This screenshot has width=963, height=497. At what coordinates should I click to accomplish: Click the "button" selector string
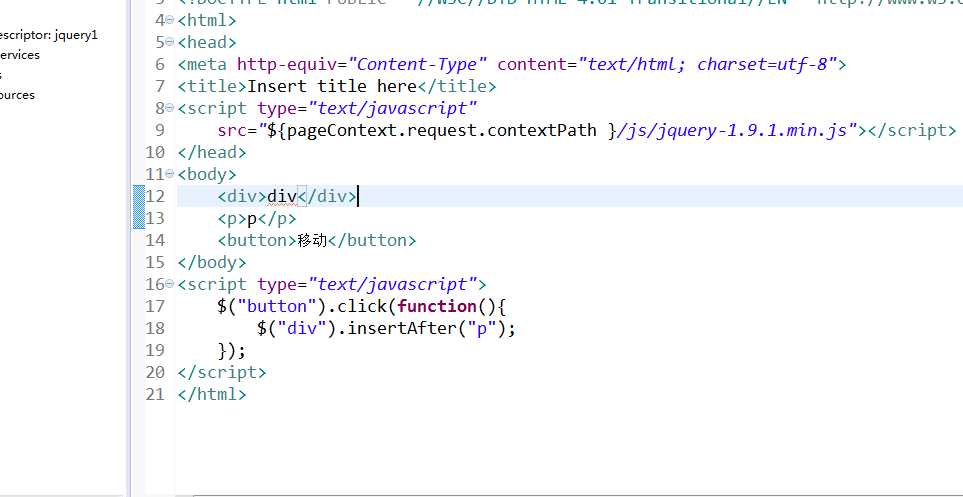coord(276,306)
